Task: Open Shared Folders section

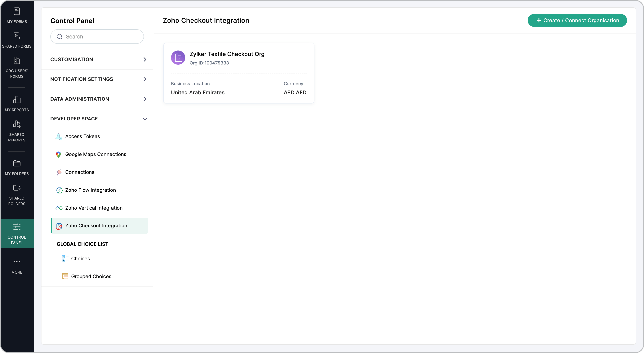Action: point(17,195)
